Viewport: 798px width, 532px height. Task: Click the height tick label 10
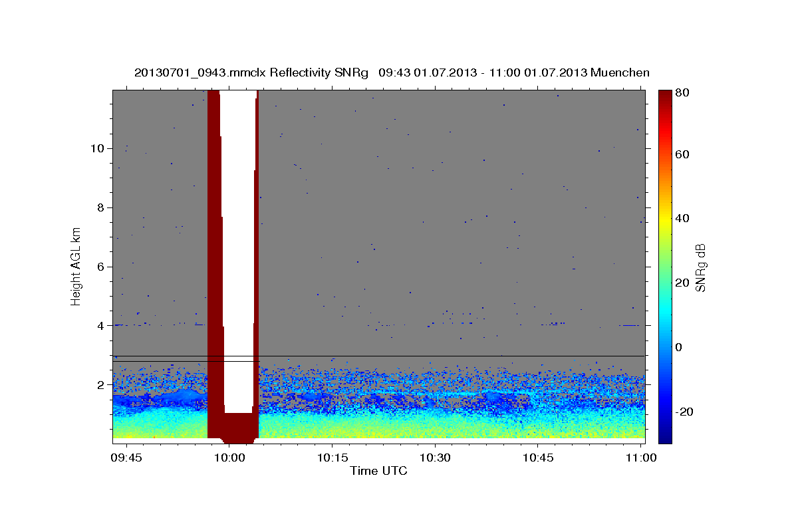click(99, 148)
